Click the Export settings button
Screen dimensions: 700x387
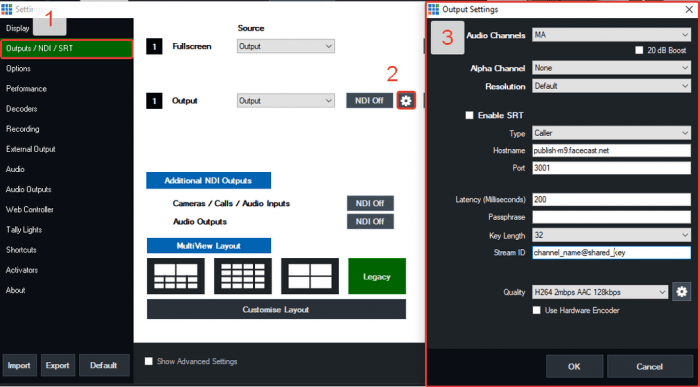58,365
